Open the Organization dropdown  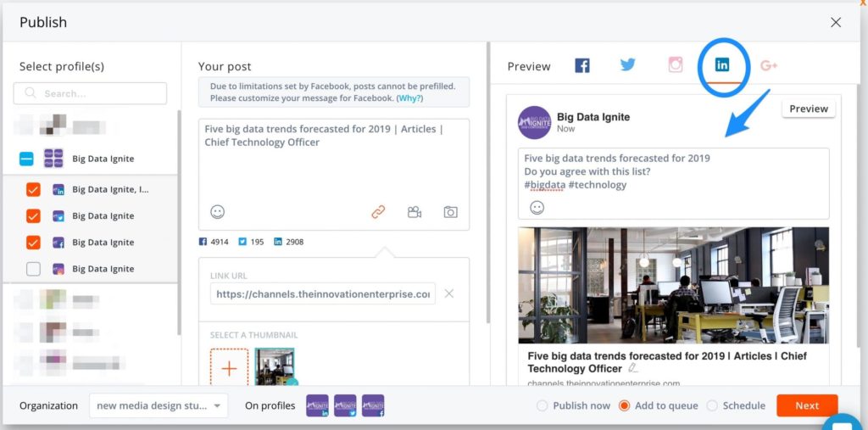(159, 405)
